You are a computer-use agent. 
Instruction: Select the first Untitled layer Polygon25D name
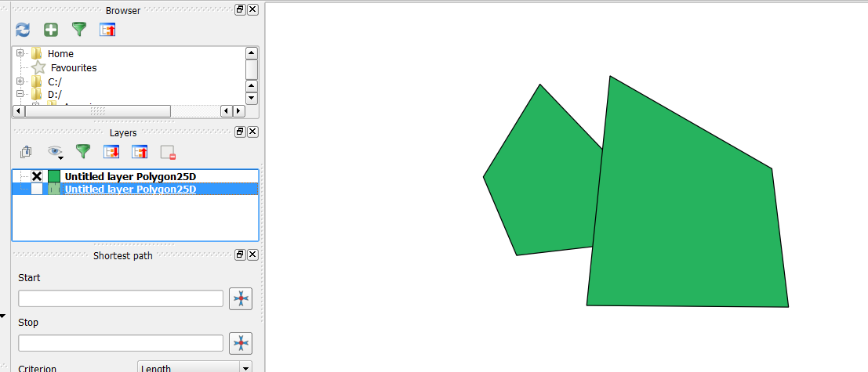click(x=131, y=176)
